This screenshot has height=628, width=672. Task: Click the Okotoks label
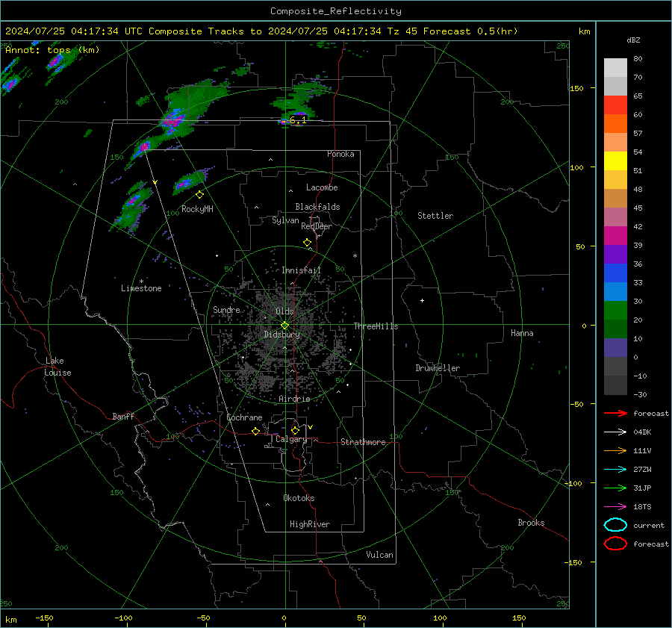pos(299,498)
